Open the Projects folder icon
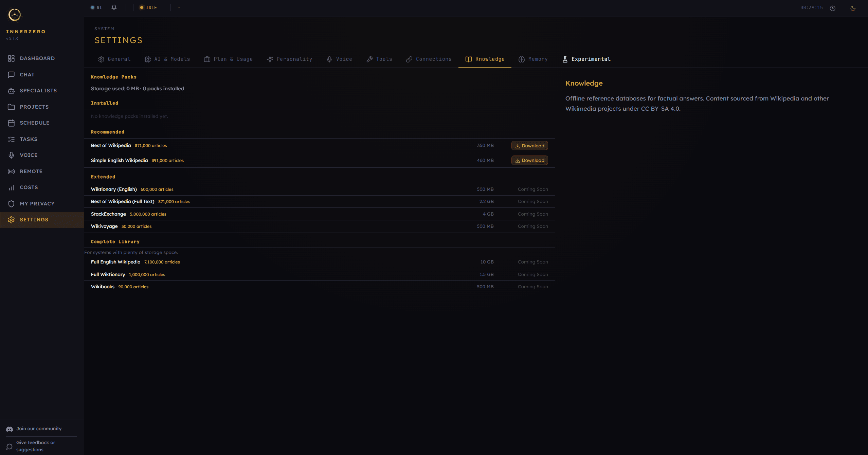This screenshot has height=455, width=868. pyautogui.click(x=11, y=107)
